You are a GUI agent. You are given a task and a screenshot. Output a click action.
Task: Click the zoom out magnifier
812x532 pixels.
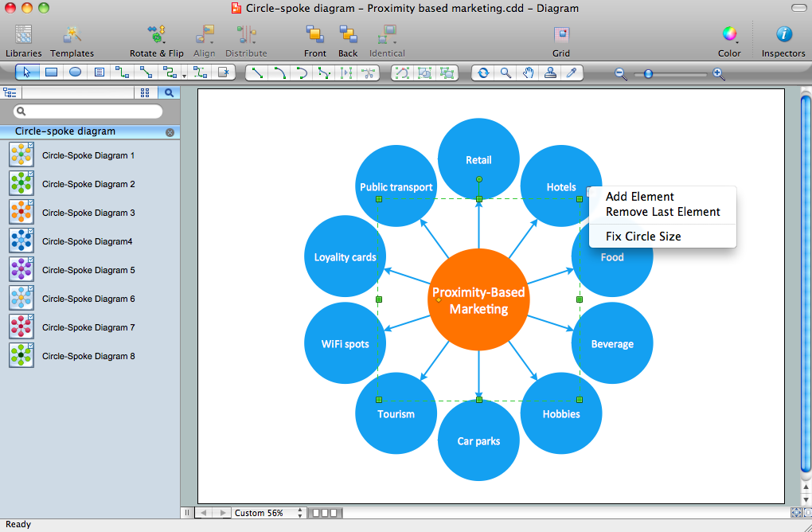(620, 73)
